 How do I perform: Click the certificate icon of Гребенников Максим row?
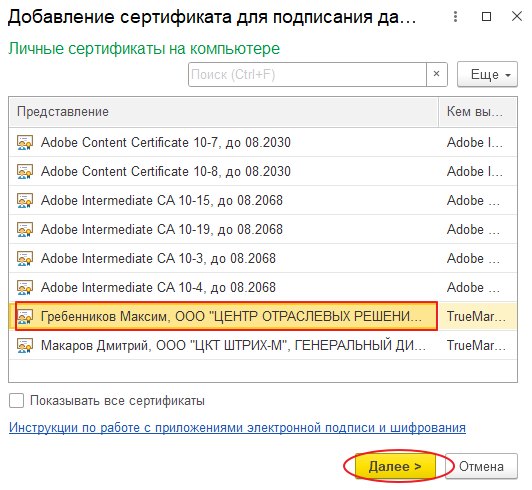coord(25,316)
